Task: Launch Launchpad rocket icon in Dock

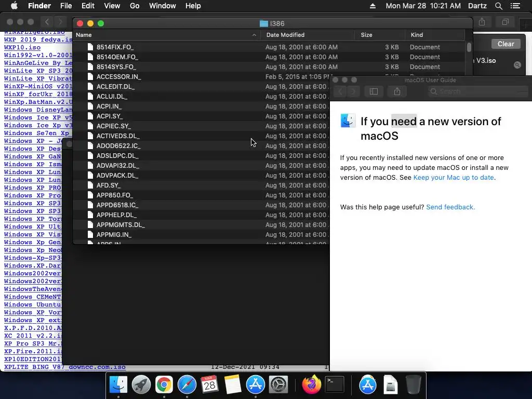Action: (x=141, y=385)
